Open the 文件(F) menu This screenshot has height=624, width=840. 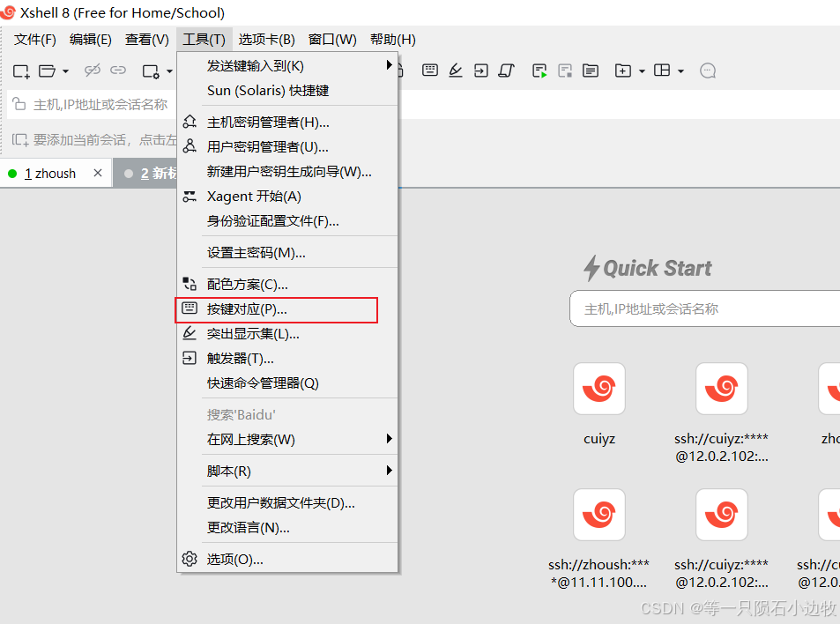tap(35, 40)
